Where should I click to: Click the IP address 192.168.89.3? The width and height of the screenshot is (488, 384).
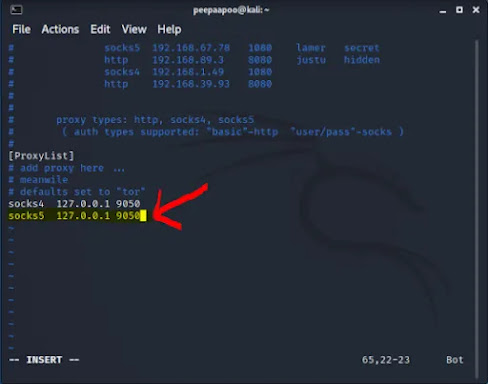point(188,60)
